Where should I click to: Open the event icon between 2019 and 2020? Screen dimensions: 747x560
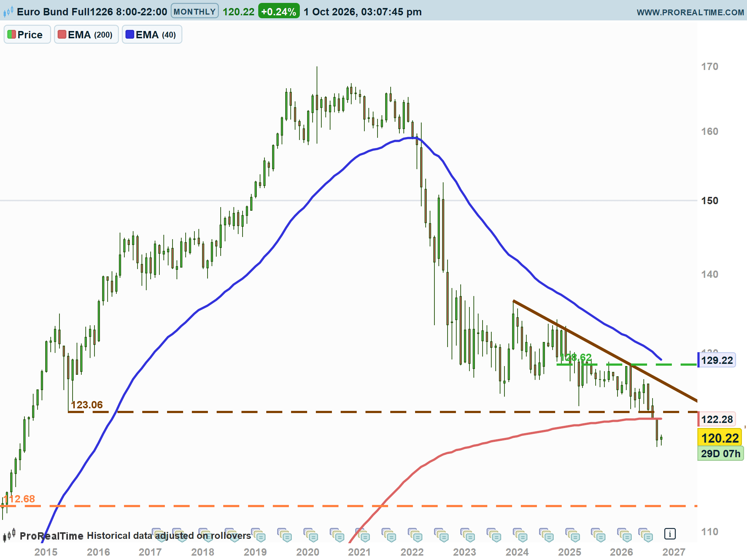pos(285,534)
